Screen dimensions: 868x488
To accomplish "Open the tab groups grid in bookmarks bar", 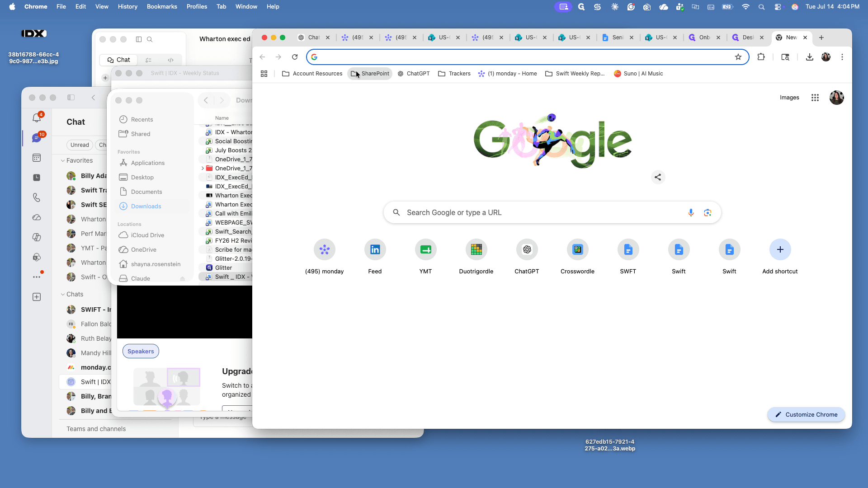I will [264, 74].
